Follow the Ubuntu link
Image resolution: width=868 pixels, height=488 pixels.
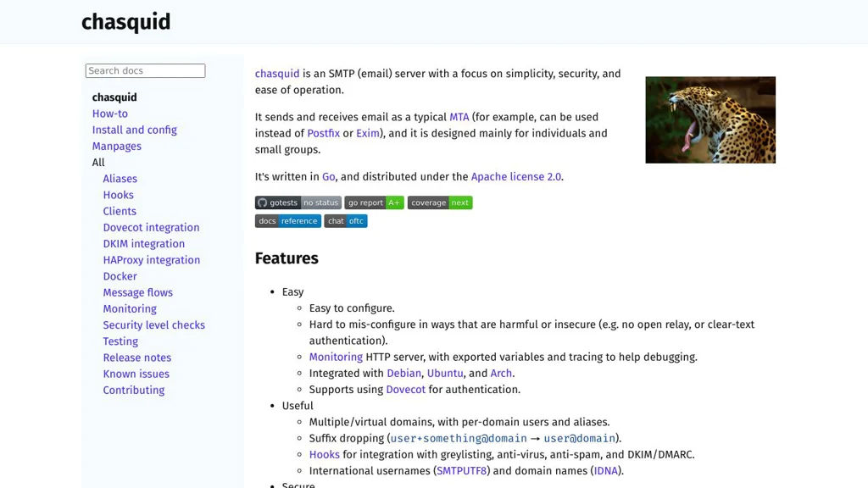(x=445, y=374)
